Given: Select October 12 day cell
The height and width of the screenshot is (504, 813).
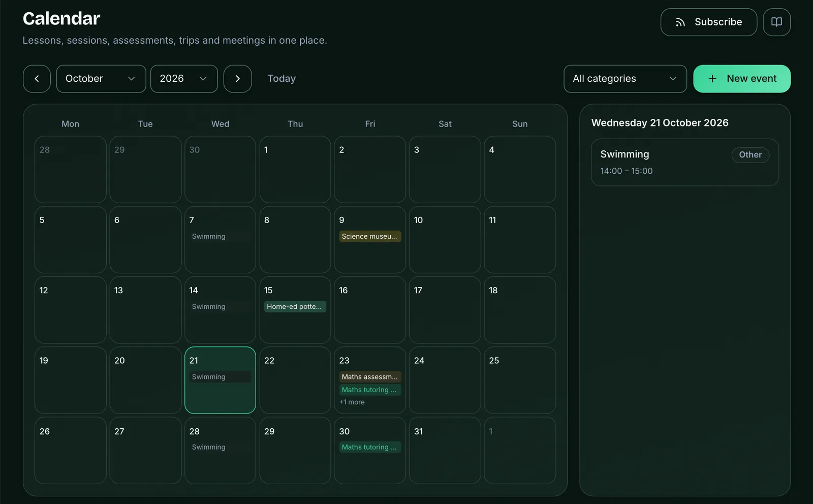Looking at the screenshot, I should coord(70,310).
